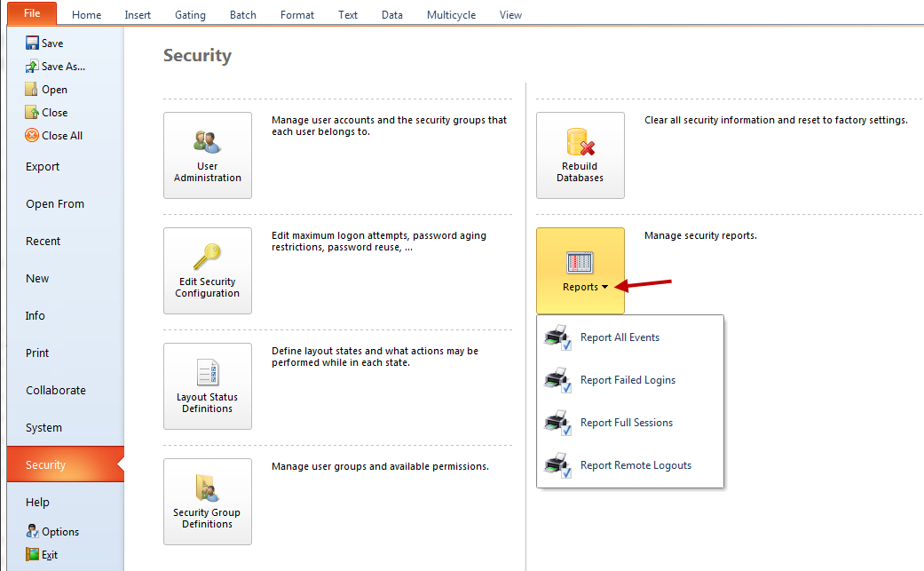Screen dimensions: 924x571
Task: Pick Report Remote Logouts item
Action: (x=636, y=465)
